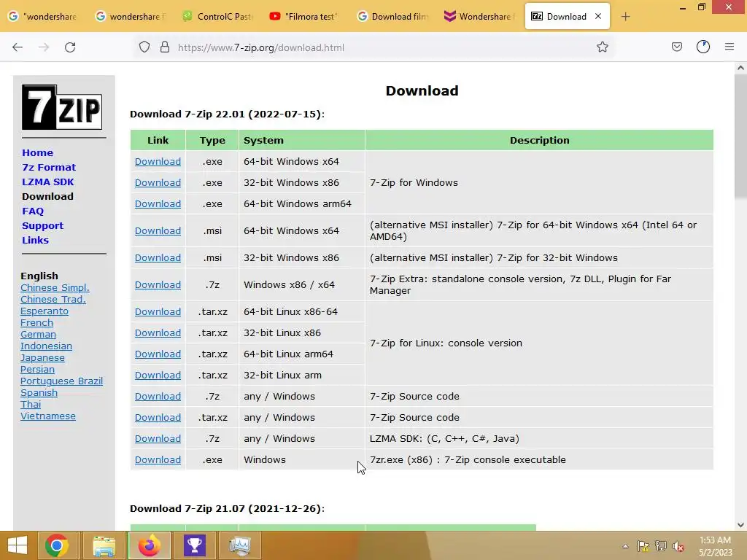Open the Firefox hamburger menu
747x560 pixels.
(729, 47)
